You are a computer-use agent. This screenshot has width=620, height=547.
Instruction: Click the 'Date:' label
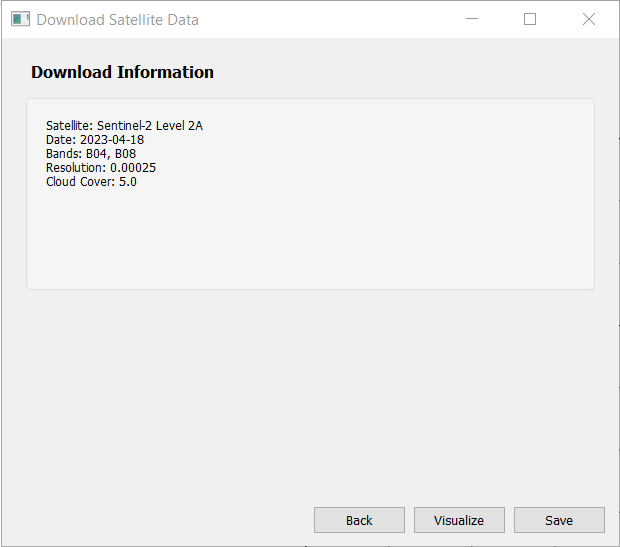[61, 140]
